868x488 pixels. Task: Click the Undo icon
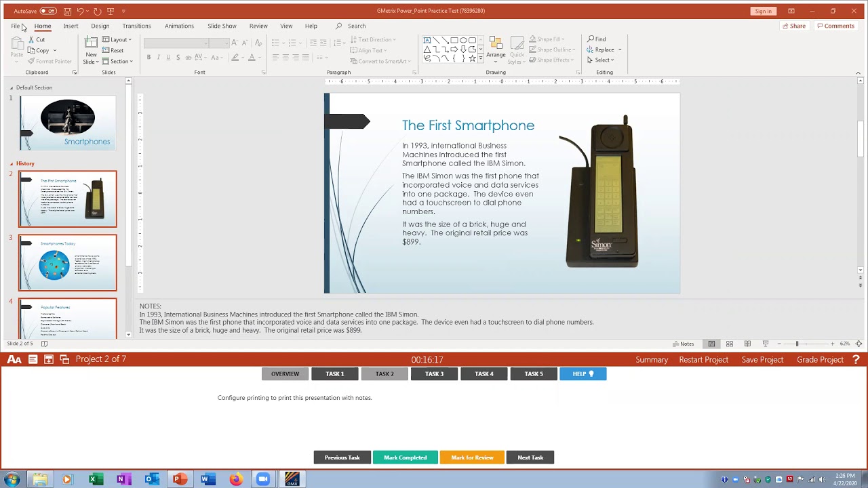tap(81, 11)
